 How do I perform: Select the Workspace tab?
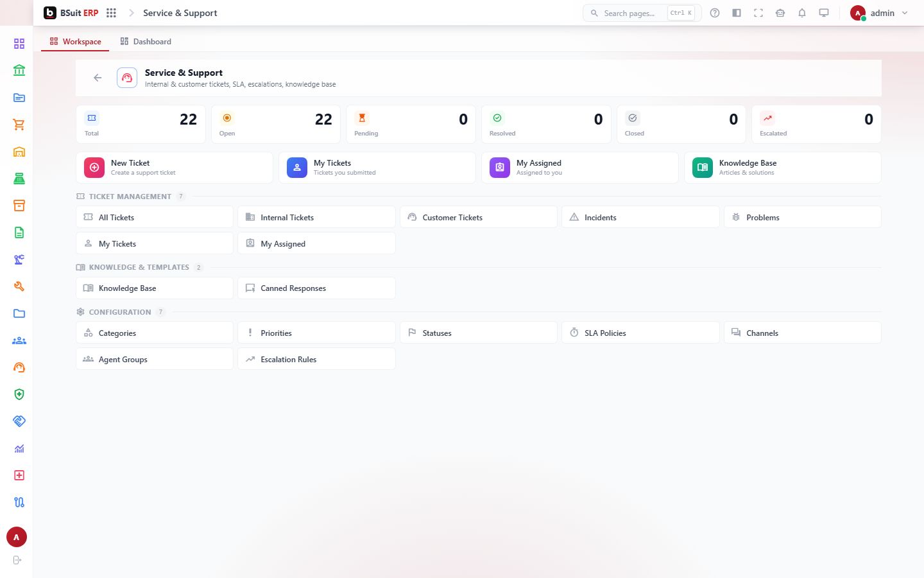(75, 42)
